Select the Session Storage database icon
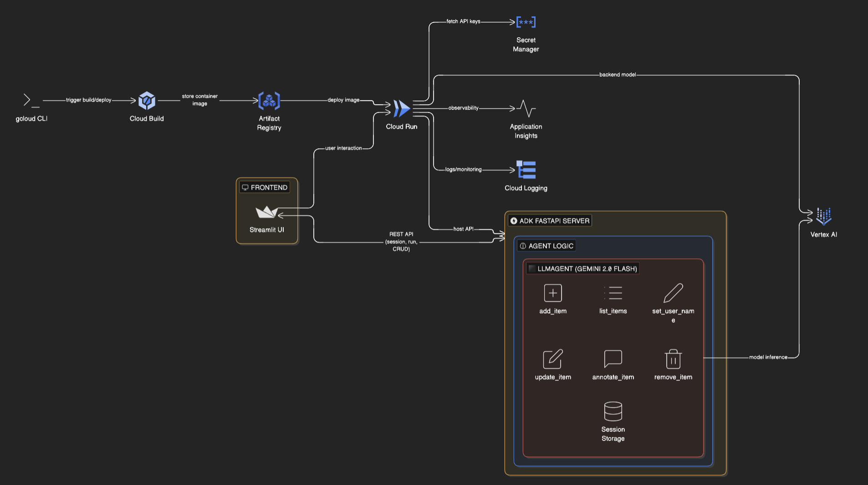 pyautogui.click(x=613, y=411)
